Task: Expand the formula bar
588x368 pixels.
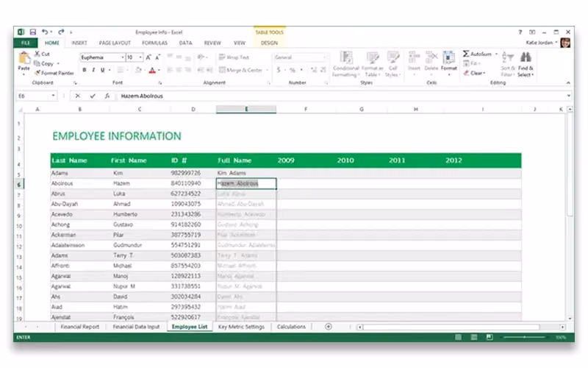Action: [x=568, y=96]
